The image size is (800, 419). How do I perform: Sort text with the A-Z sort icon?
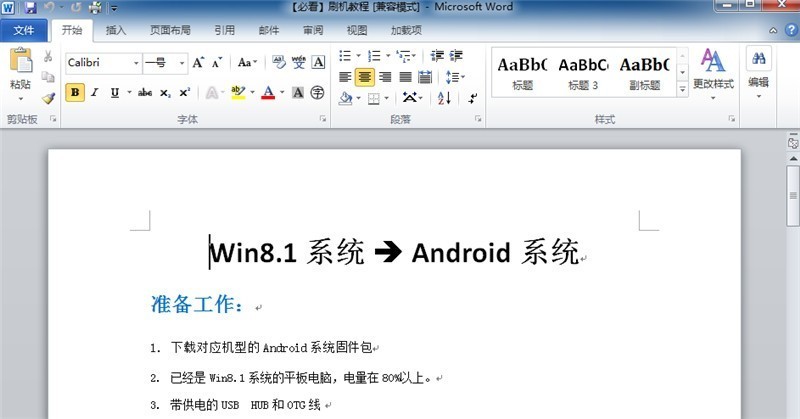coord(444,97)
